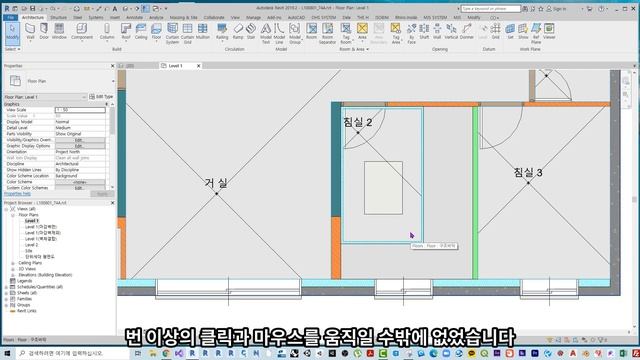This screenshot has height=360, width=640.
Task: Switch to the Massing & Site tab
Action: pos(183,18)
